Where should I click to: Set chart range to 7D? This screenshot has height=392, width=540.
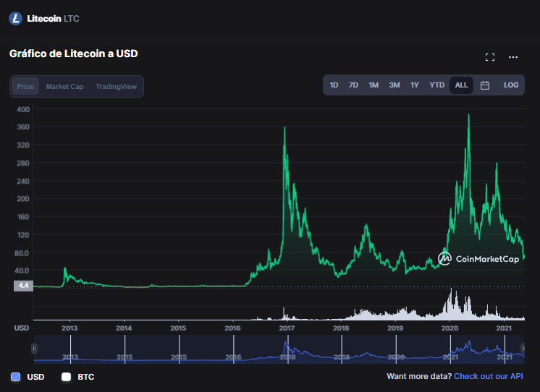(353, 85)
